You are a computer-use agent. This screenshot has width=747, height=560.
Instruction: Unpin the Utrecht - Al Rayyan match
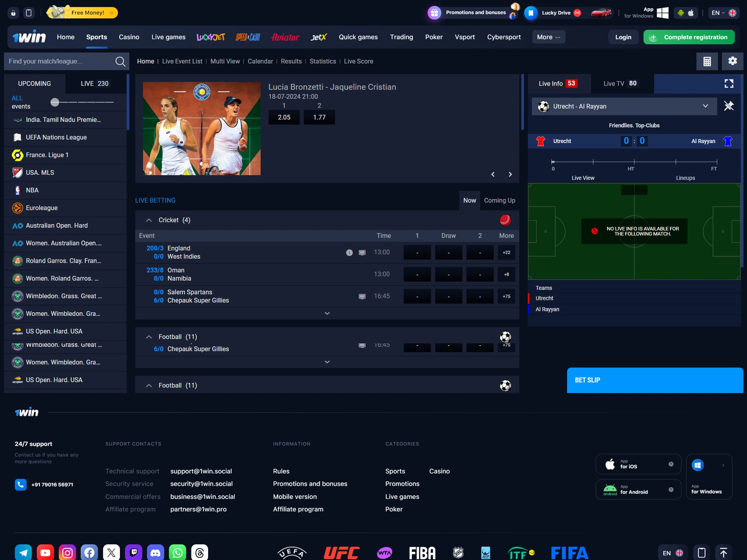[729, 106]
